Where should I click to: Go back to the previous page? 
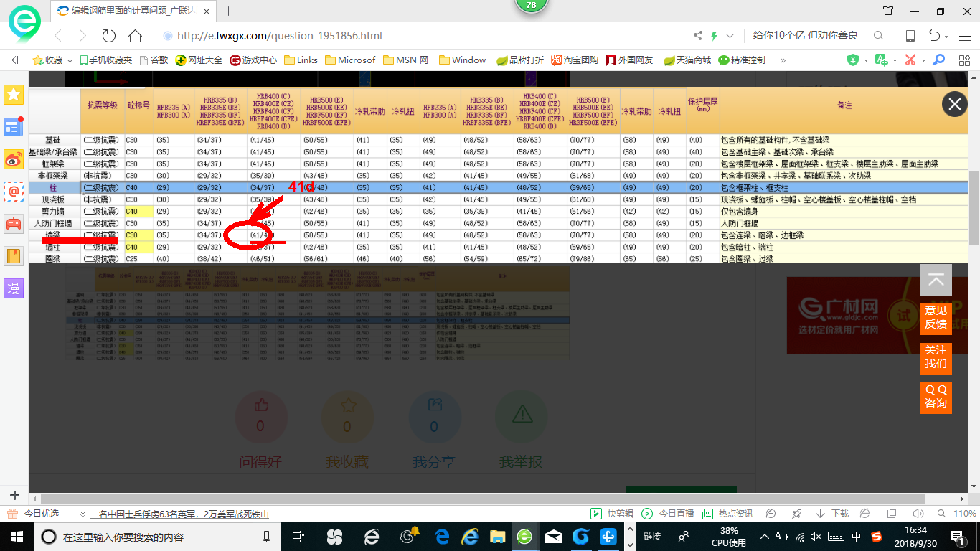58,36
